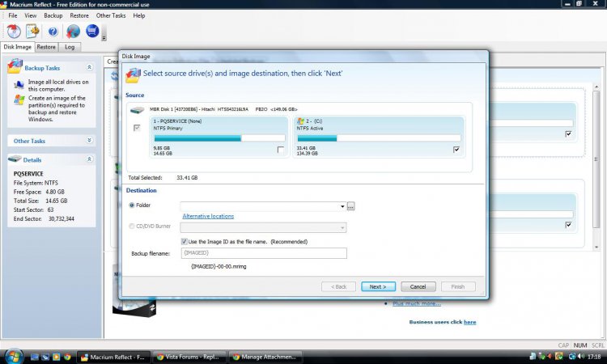Click the show desktop quick launch icon

point(35,357)
